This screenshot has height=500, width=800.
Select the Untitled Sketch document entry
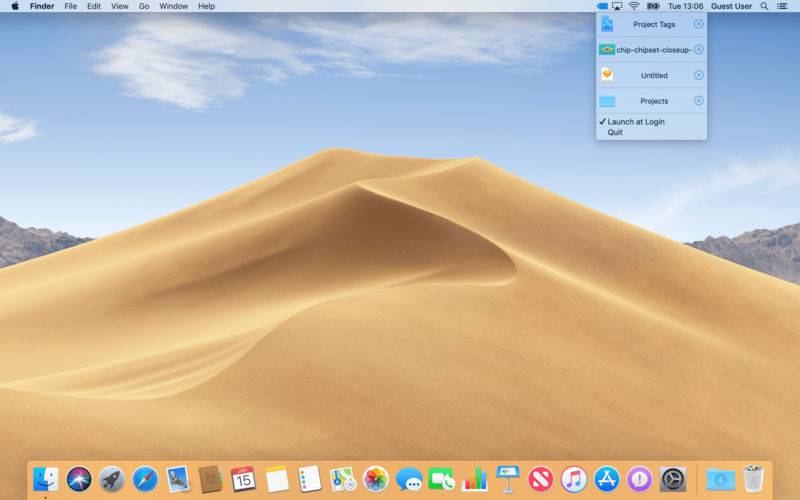pos(652,75)
